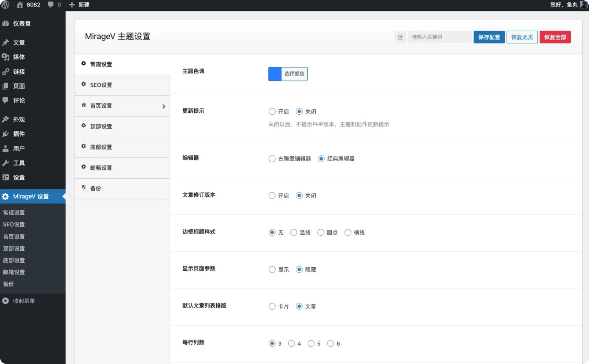The width and height of the screenshot is (589, 364).
Task: Click the 保存配置 button
Action: (x=489, y=37)
